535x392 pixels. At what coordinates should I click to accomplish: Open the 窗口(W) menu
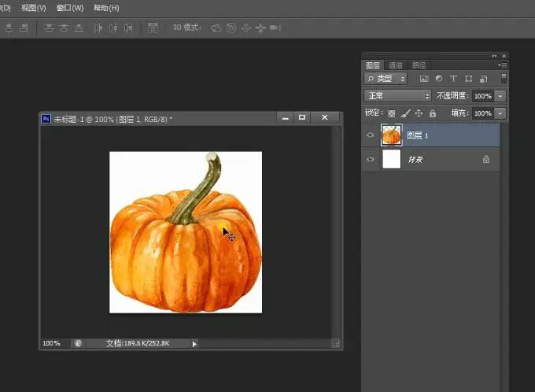pos(70,8)
